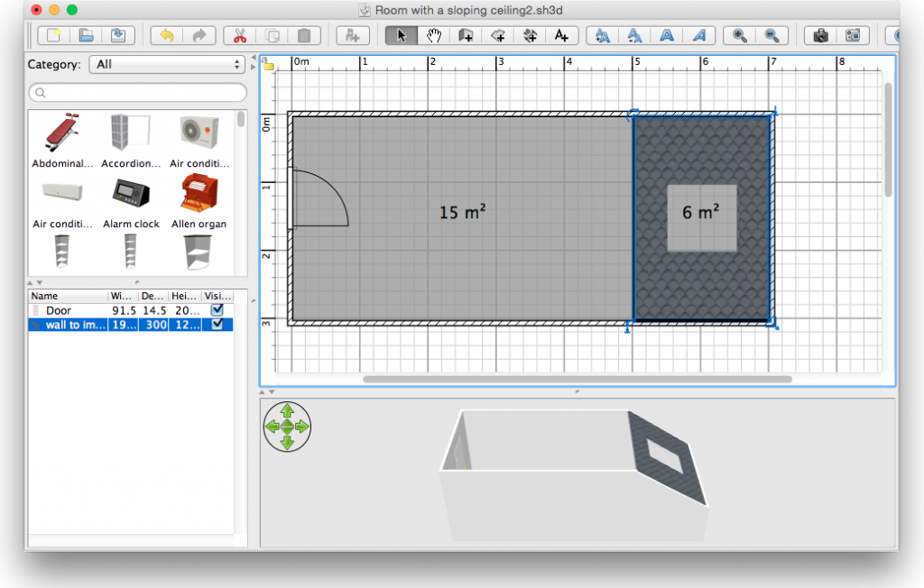This screenshot has height=588, width=924.
Task: Click the up arrow on 3D navigation pad
Action: coord(287,411)
